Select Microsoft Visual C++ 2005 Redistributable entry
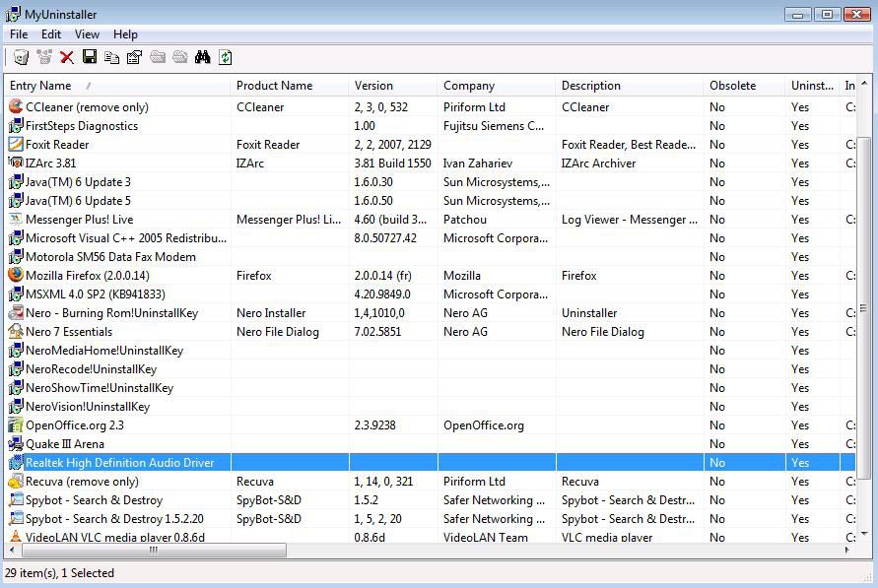This screenshot has height=588, width=878. tap(126, 237)
